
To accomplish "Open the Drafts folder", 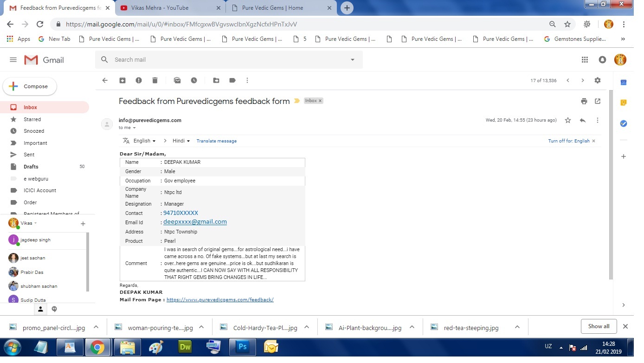I will coord(31,167).
